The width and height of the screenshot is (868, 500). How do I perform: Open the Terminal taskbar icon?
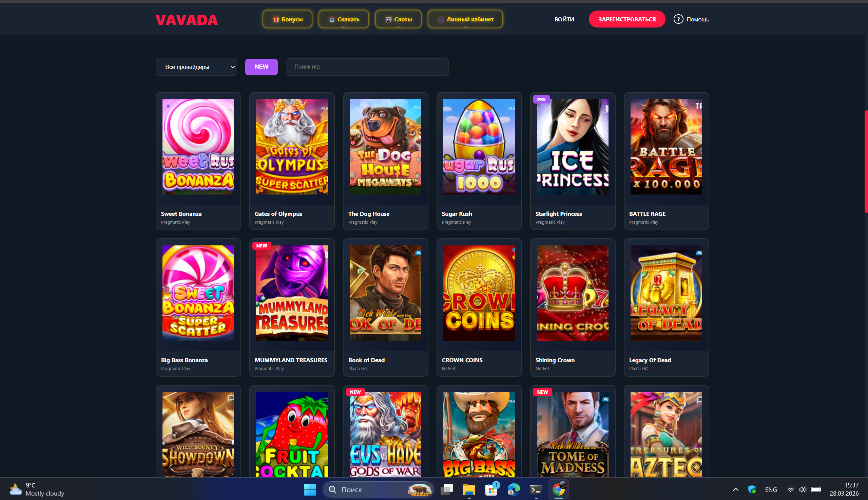click(x=536, y=489)
